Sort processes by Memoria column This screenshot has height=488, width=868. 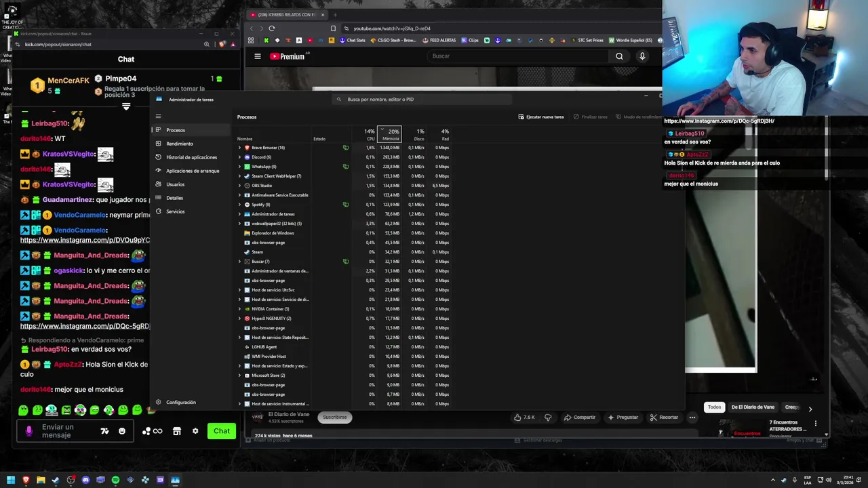pos(390,135)
